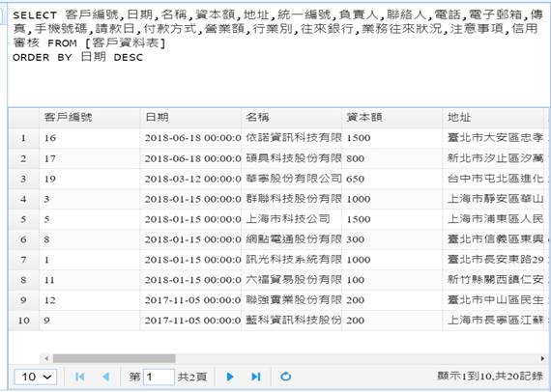Click date 2018-03-12 cell
Image resolution: width=551 pixels, height=392 pixels.
click(x=190, y=179)
